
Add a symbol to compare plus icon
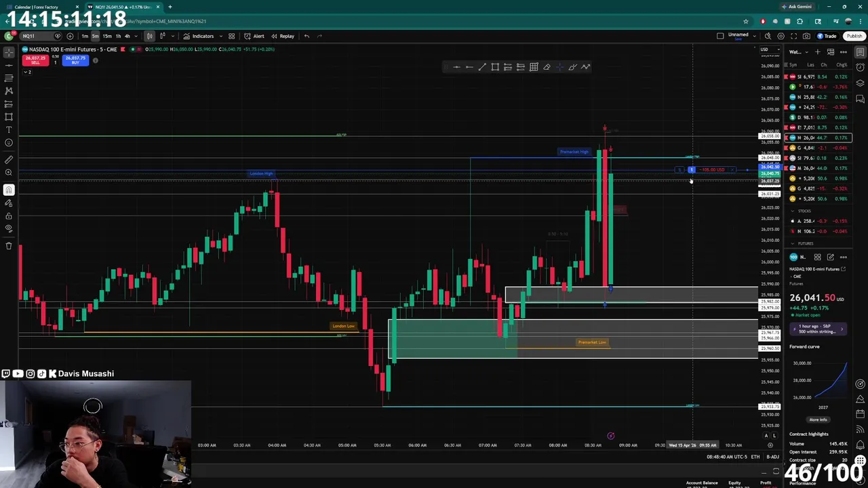70,36
